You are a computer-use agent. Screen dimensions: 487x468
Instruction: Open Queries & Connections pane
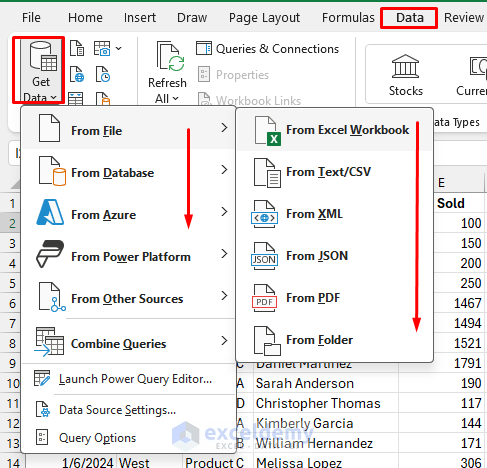click(x=267, y=49)
